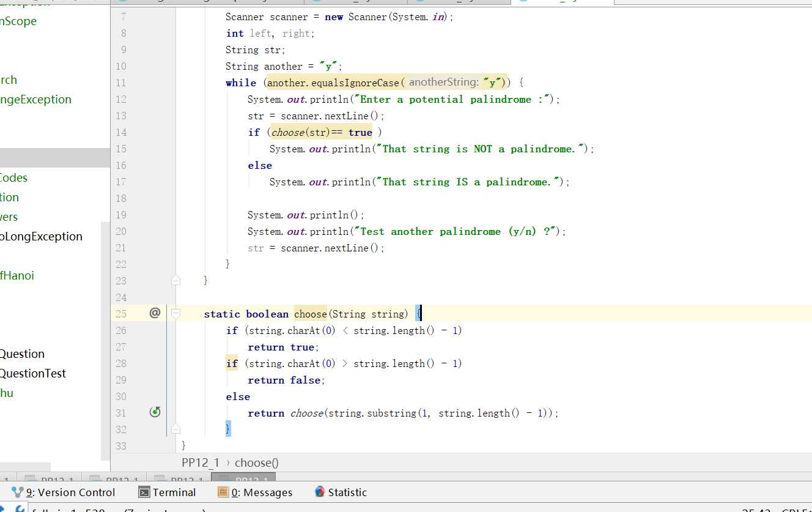Click the while keyword on line 11
Viewport: 812px width, 512px height.
(241, 83)
